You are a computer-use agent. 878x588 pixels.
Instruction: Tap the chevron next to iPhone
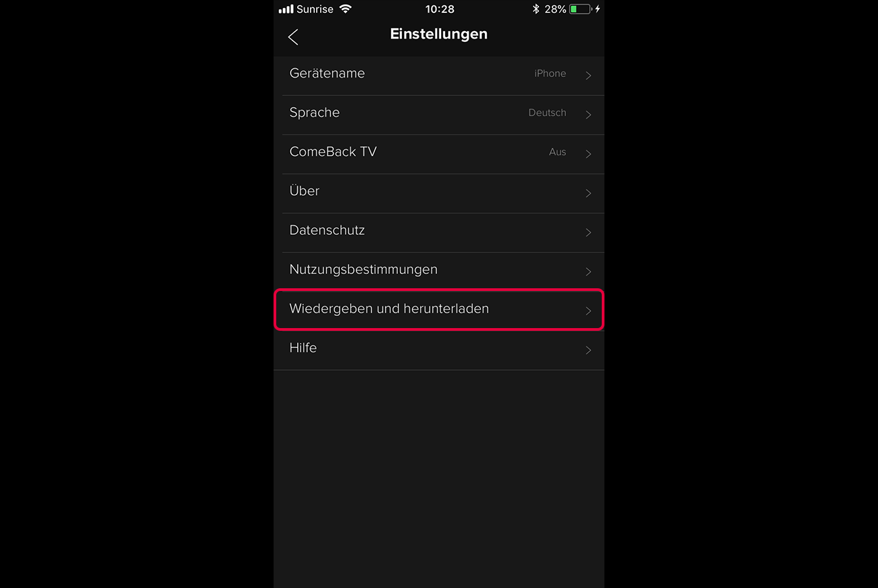588,76
